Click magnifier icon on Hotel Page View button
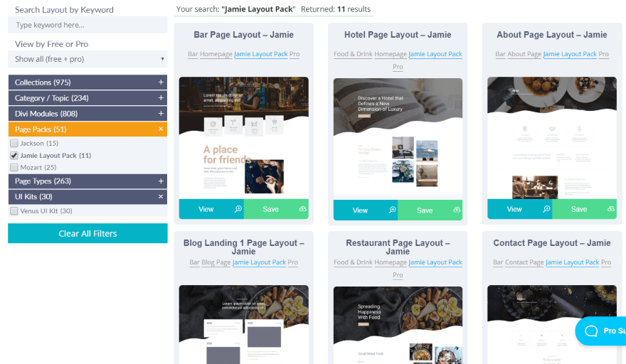The width and height of the screenshot is (626, 364). tap(392, 210)
